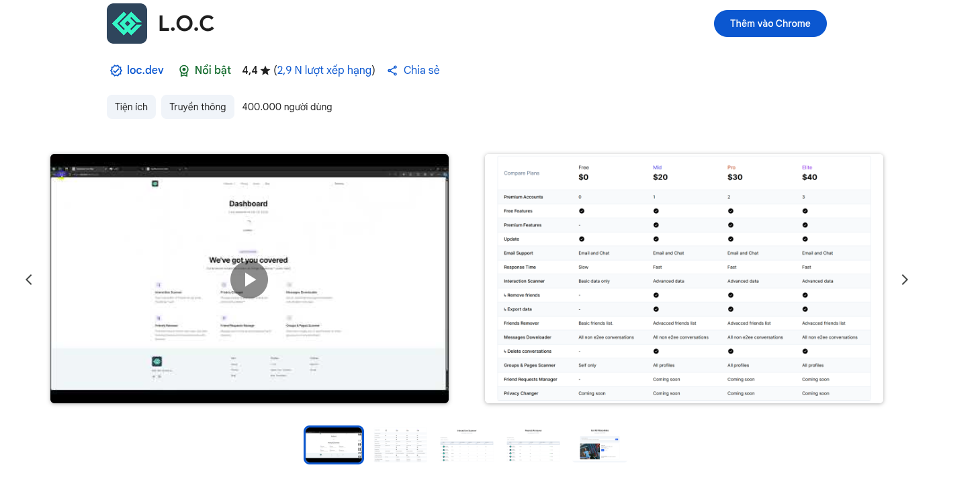The width and height of the screenshot is (980, 492).
Task: Select the highlighted dashboard video thumbnail
Action: pyautogui.click(x=334, y=445)
